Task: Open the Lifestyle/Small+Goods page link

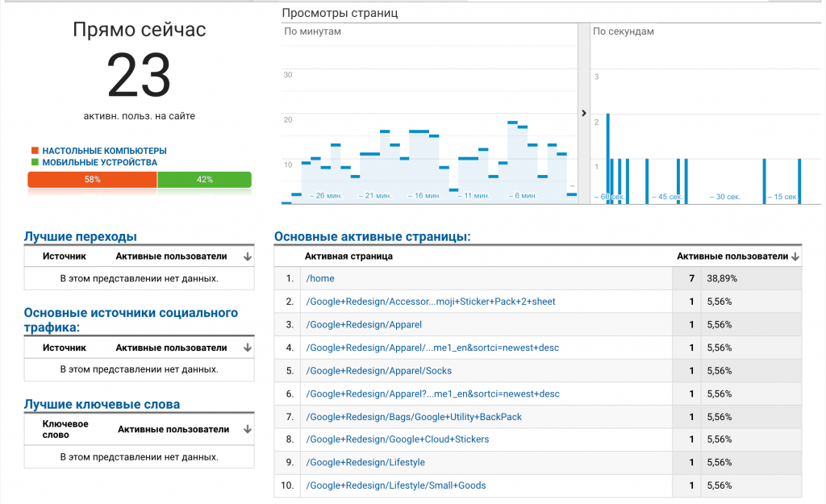Action: tap(396, 485)
